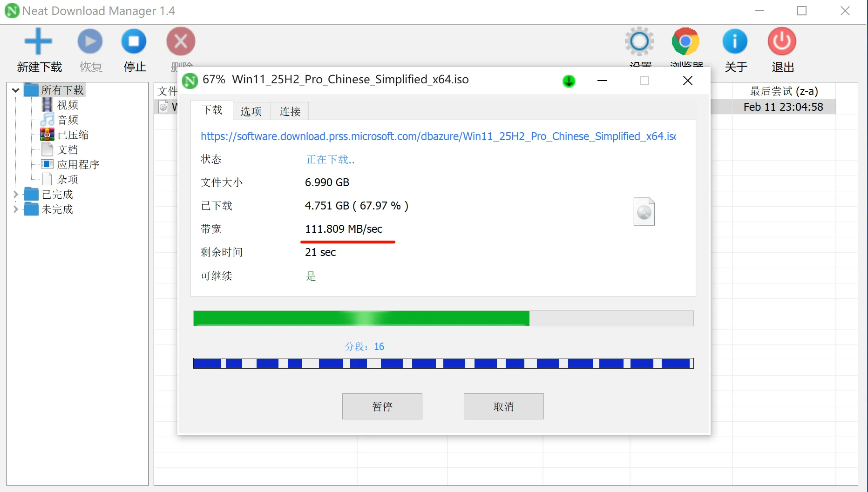Expand the 未完成 folder
868x492 pixels.
point(15,209)
